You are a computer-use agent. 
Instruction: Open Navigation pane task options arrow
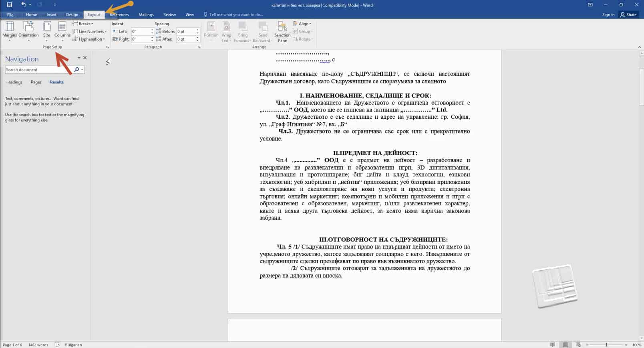point(79,58)
